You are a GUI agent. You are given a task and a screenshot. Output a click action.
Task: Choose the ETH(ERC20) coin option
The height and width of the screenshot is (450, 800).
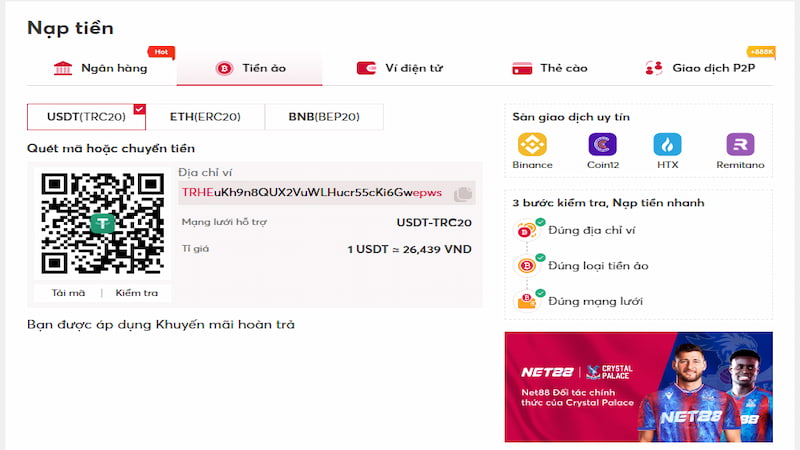(205, 117)
